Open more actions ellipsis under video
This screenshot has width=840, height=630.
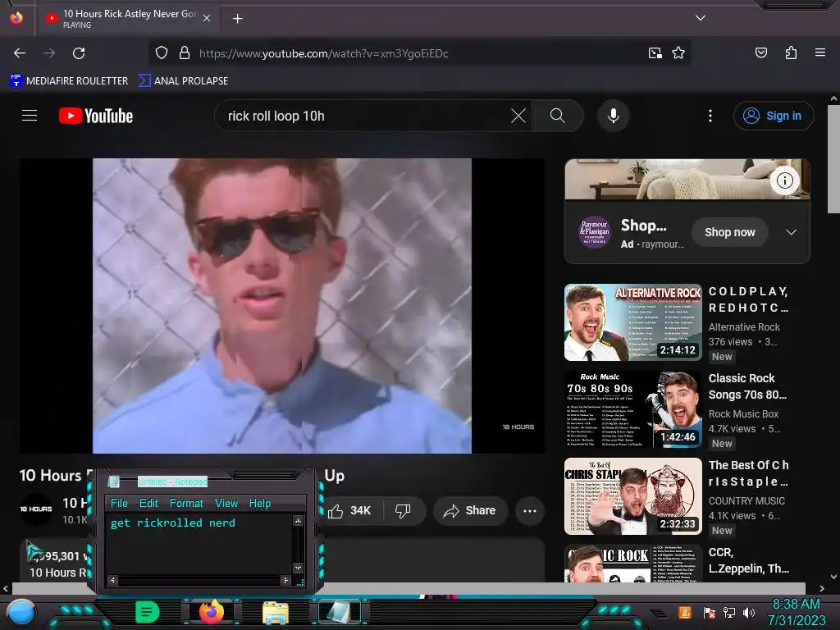530,510
